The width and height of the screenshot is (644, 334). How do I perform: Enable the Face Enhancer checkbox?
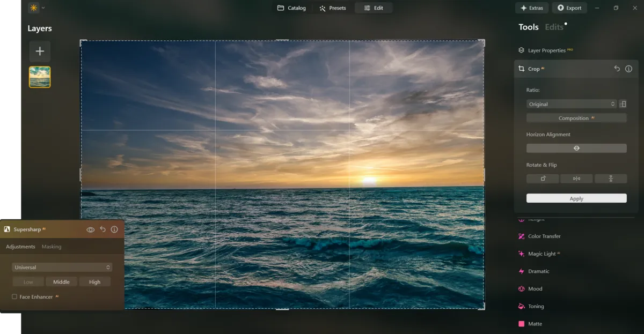pos(14,296)
